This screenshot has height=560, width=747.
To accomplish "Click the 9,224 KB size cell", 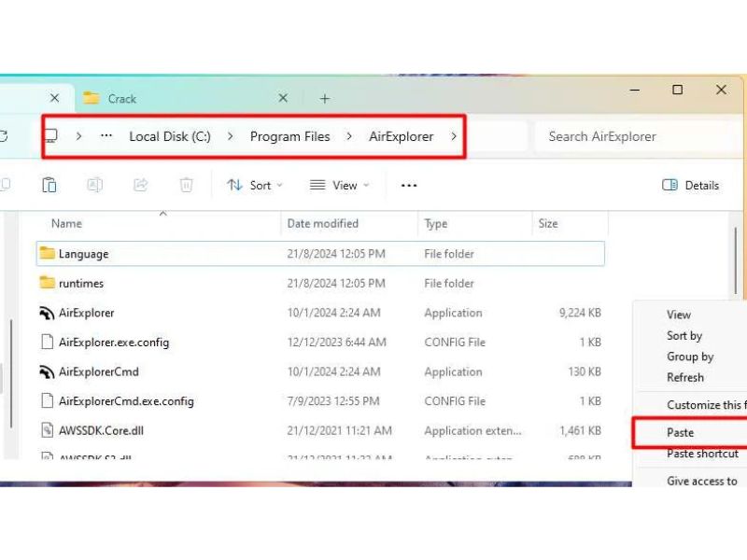I will [580, 313].
